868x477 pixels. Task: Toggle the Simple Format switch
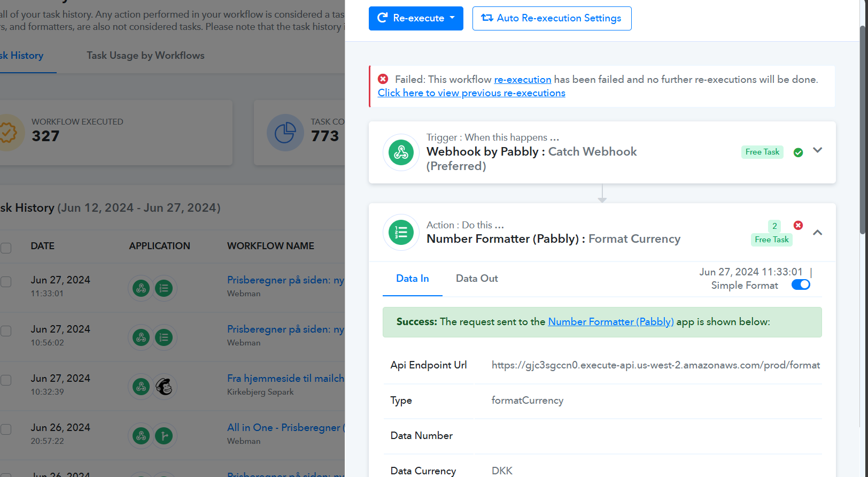[x=801, y=284]
